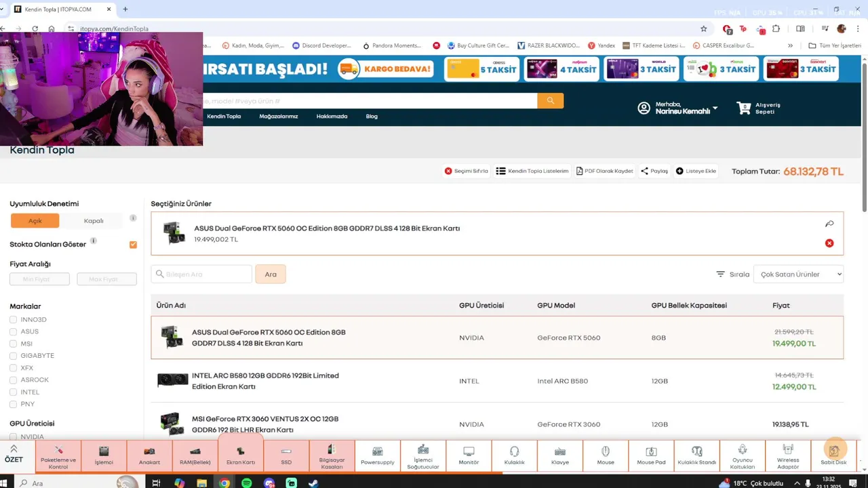
Task: Bookmark this page with the star icon
Action: click(x=704, y=28)
